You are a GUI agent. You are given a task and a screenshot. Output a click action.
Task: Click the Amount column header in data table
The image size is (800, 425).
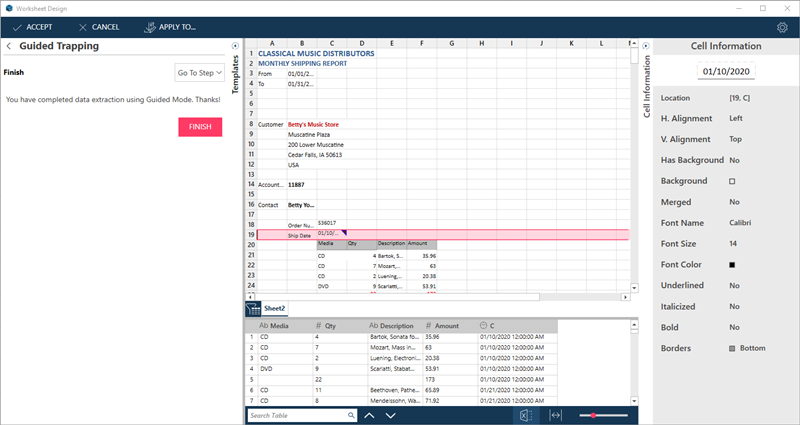[445, 326]
